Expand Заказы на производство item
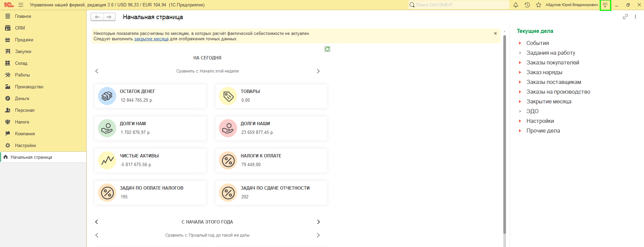The height and width of the screenshot is (247, 644). tap(520, 92)
